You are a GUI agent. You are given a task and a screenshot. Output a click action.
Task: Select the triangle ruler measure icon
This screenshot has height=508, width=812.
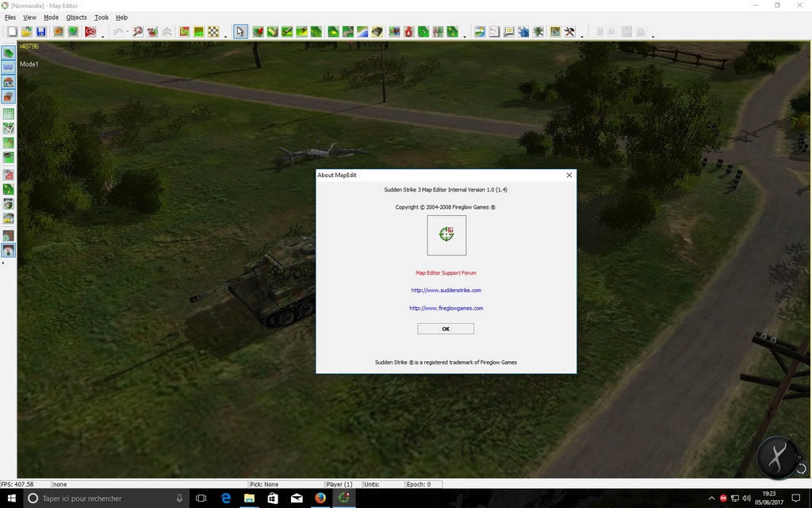[x=555, y=32]
